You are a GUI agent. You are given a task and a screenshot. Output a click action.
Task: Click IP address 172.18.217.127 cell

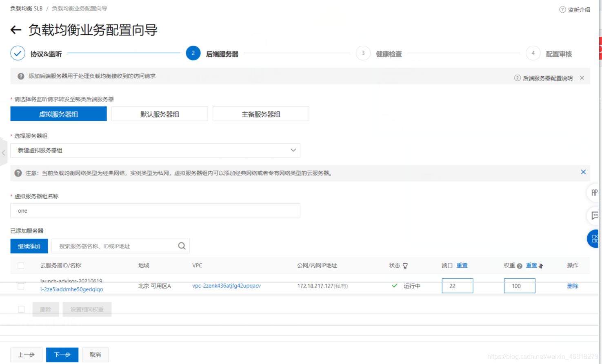pyautogui.click(x=322, y=286)
